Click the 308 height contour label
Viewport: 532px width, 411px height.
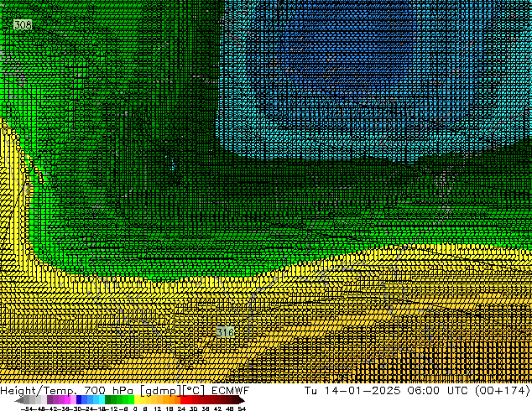pyautogui.click(x=23, y=24)
